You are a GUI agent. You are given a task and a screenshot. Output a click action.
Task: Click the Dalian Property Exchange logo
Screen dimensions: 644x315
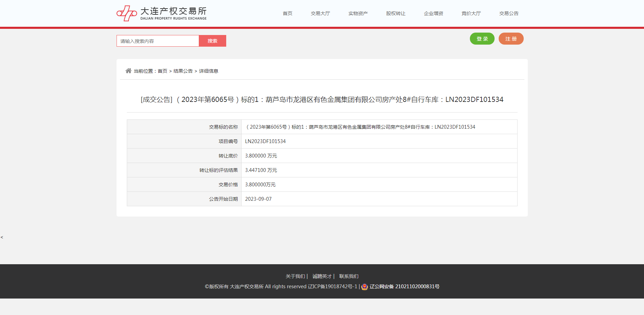(161, 13)
